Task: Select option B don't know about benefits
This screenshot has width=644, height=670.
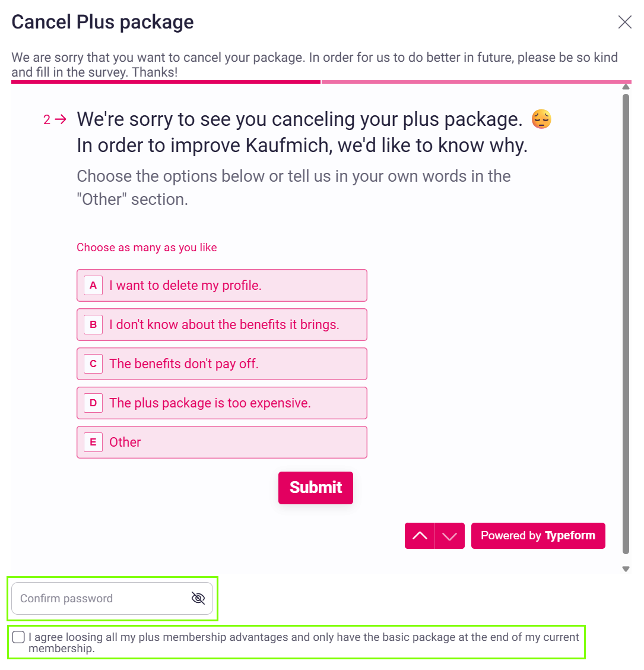Action: tap(221, 325)
